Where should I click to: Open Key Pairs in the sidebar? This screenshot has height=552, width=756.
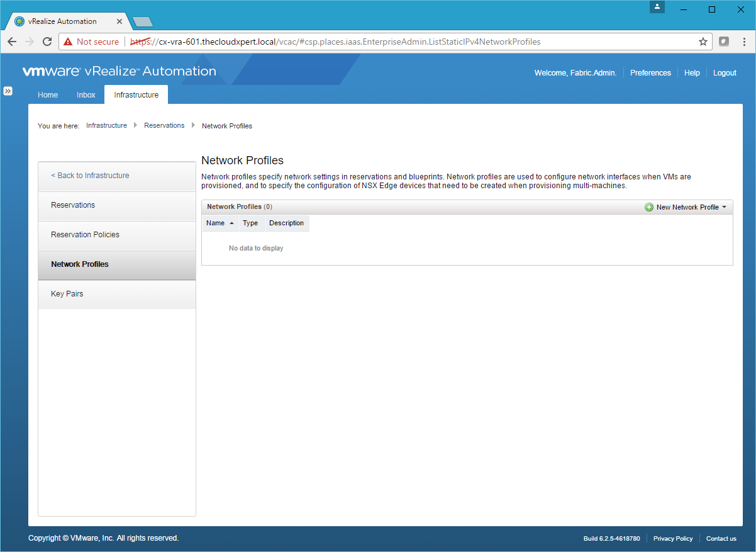tap(67, 294)
